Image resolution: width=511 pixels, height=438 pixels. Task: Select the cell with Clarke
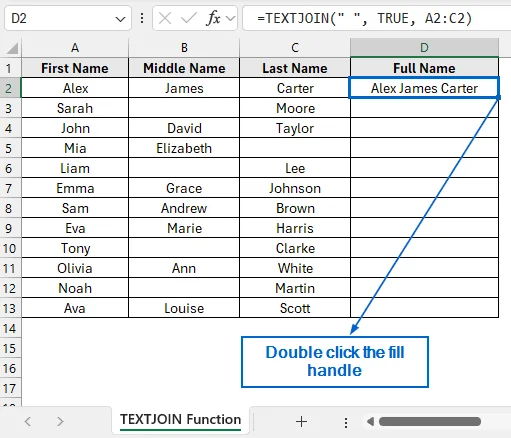pyautogui.click(x=295, y=248)
